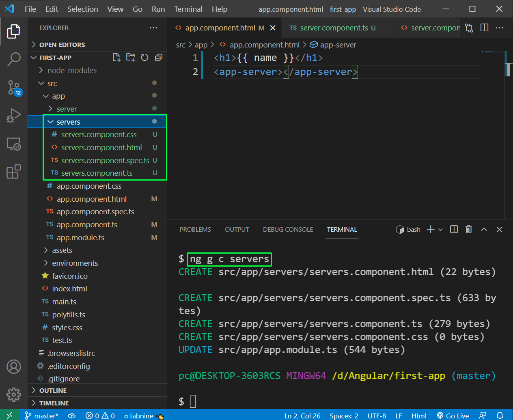Open the feedback icon in status bar
This screenshot has width=513, height=420.
point(483,416)
